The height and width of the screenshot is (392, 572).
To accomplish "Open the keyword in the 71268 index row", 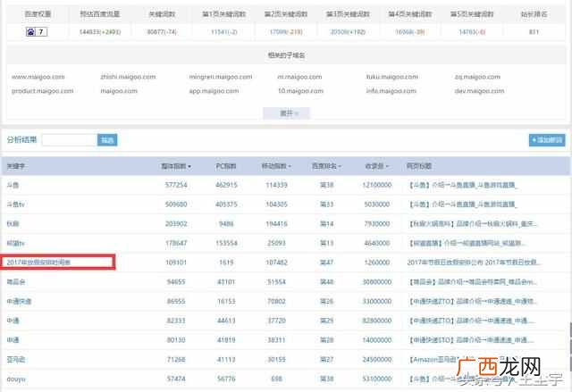I will 16,360.
